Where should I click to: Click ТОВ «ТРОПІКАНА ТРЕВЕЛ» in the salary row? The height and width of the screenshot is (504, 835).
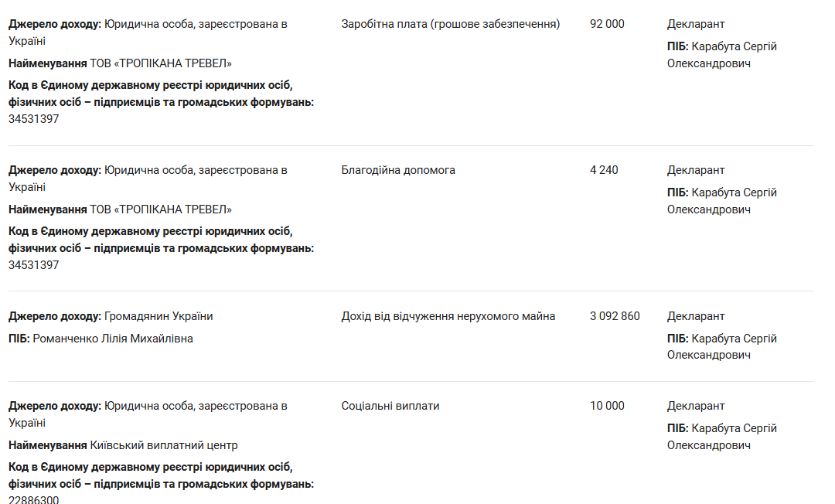coord(161,63)
